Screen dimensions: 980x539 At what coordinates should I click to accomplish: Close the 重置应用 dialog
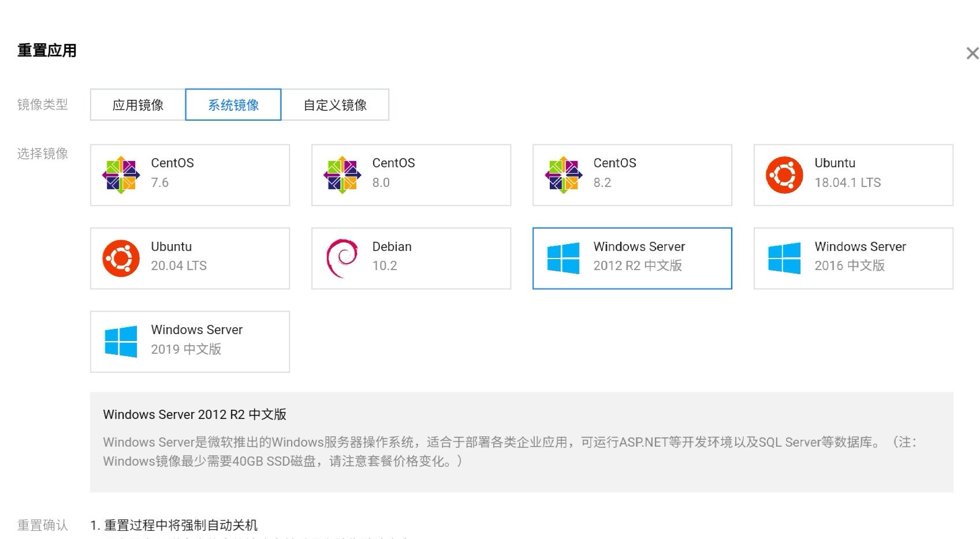(972, 53)
